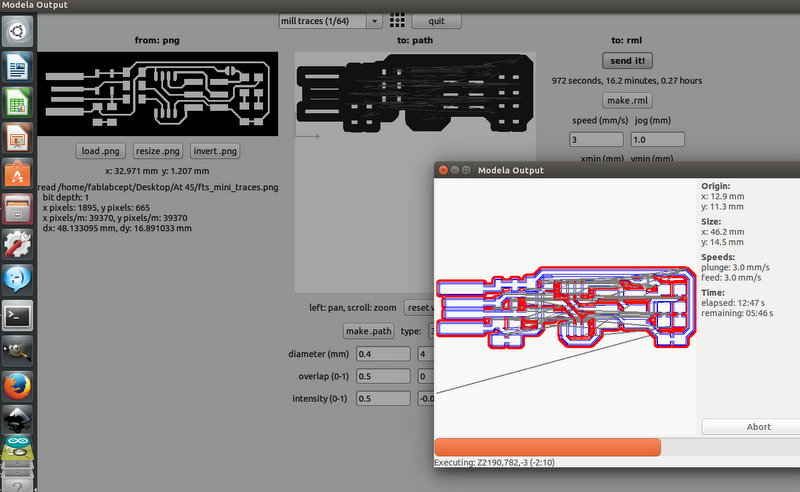Click the 'feed: 3.0 mm/s' speed text

point(731,278)
